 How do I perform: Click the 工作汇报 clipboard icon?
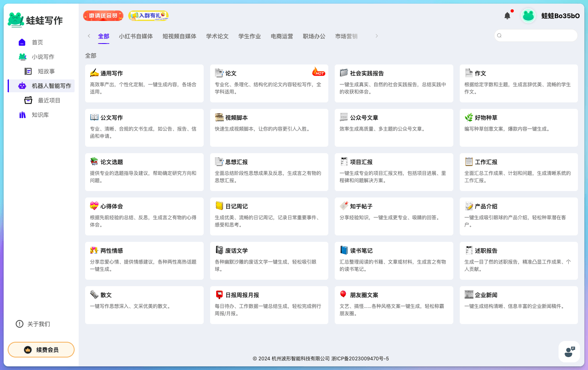[469, 162]
